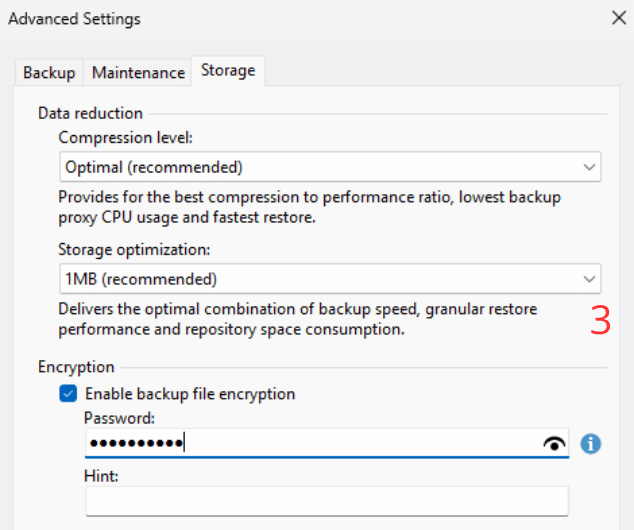Click the chevron arrow of Compression level
Screen dimensions: 634x530
point(588,167)
